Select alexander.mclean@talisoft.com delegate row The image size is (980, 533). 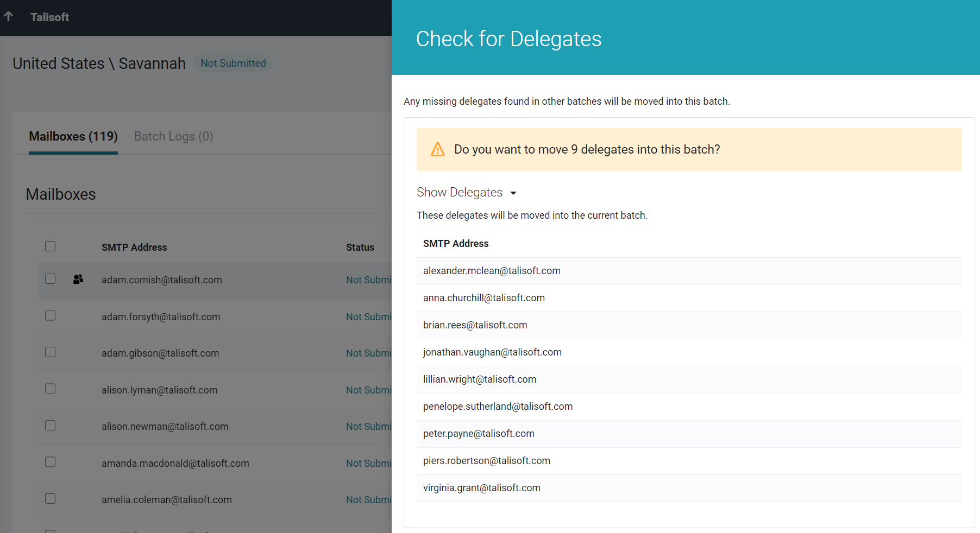(x=689, y=271)
